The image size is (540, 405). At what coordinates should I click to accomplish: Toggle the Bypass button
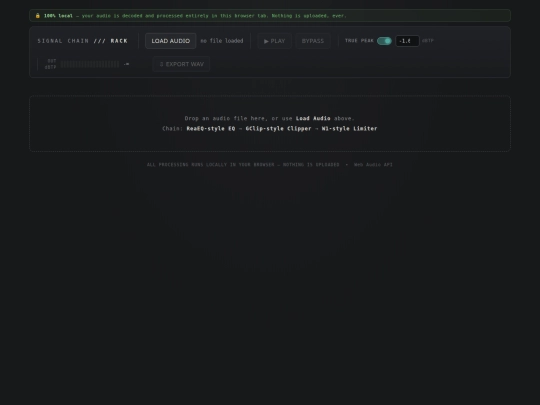point(313,41)
